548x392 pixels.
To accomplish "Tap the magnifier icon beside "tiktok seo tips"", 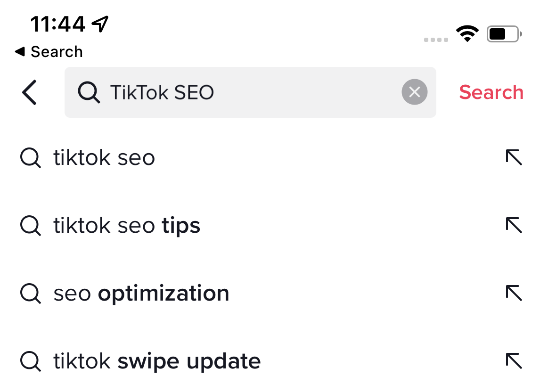I will coord(30,225).
